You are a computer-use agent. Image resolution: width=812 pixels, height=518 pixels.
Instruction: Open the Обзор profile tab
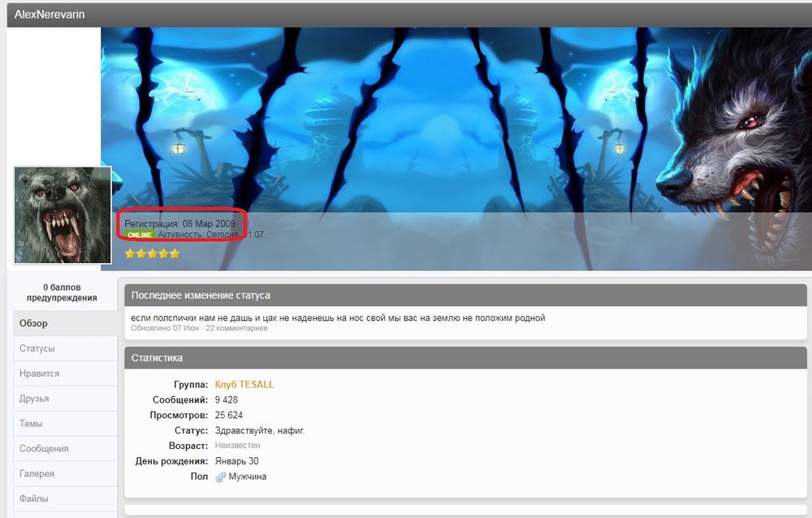65,323
